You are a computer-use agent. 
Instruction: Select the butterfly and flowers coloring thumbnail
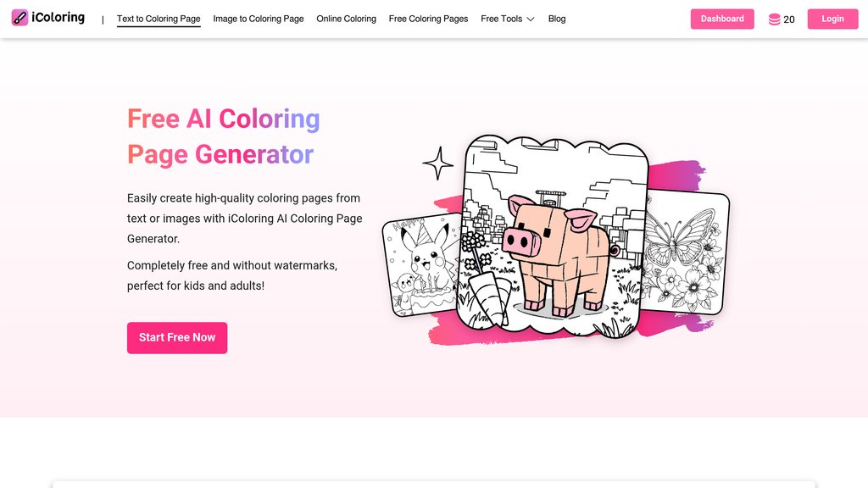[x=685, y=252]
